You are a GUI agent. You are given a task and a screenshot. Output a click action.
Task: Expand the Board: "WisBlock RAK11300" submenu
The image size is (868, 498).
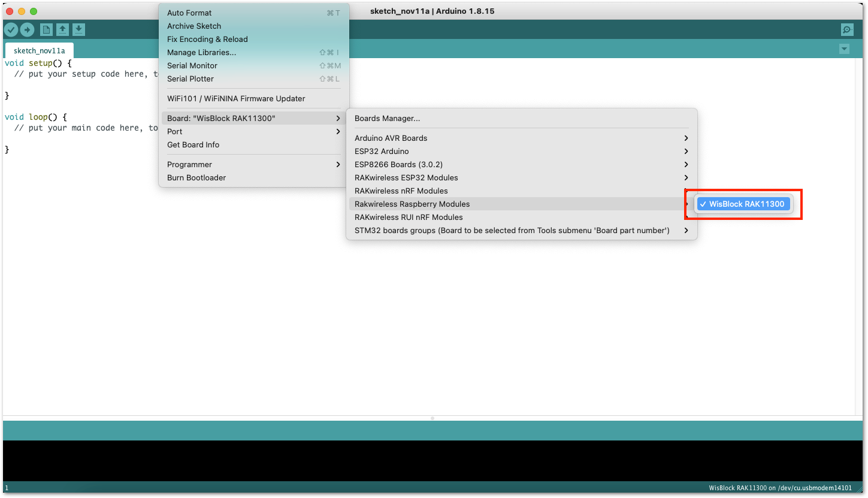click(x=254, y=119)
